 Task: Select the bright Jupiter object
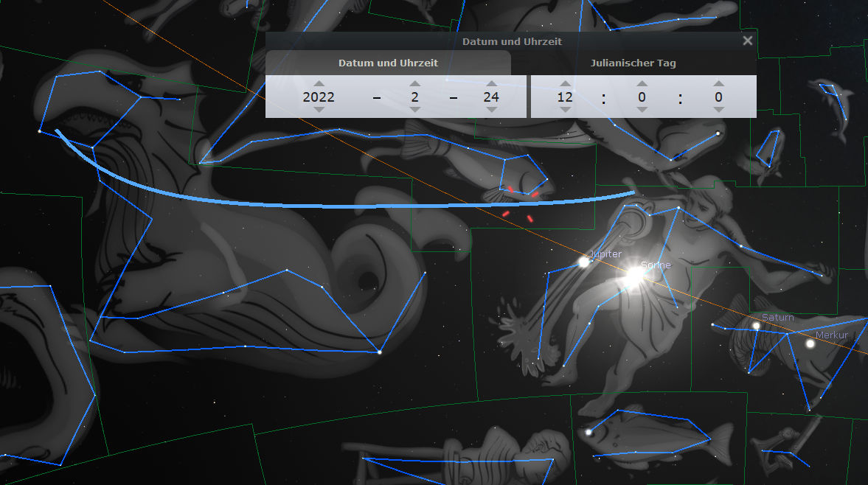pyautogui.click(x=583, y=262)
